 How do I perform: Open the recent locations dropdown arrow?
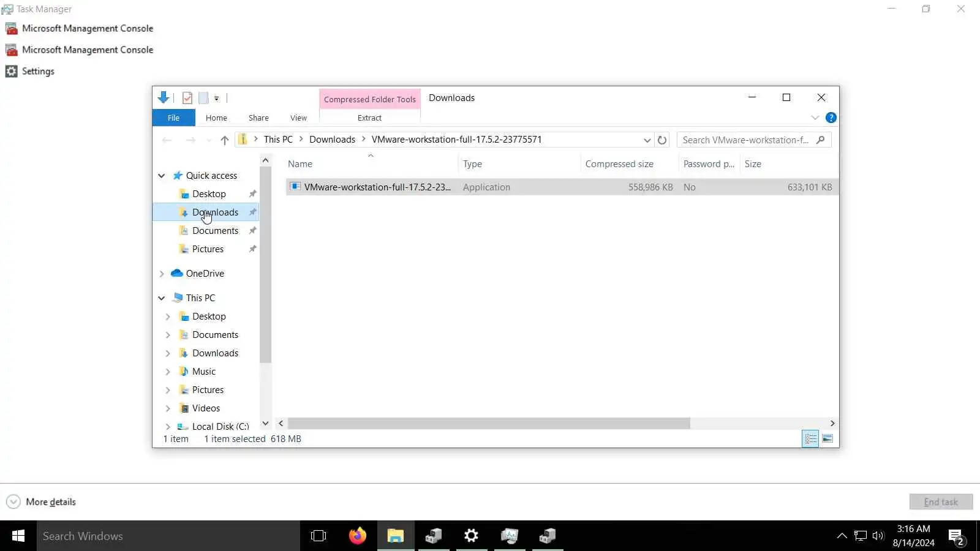tap(209, 140)
